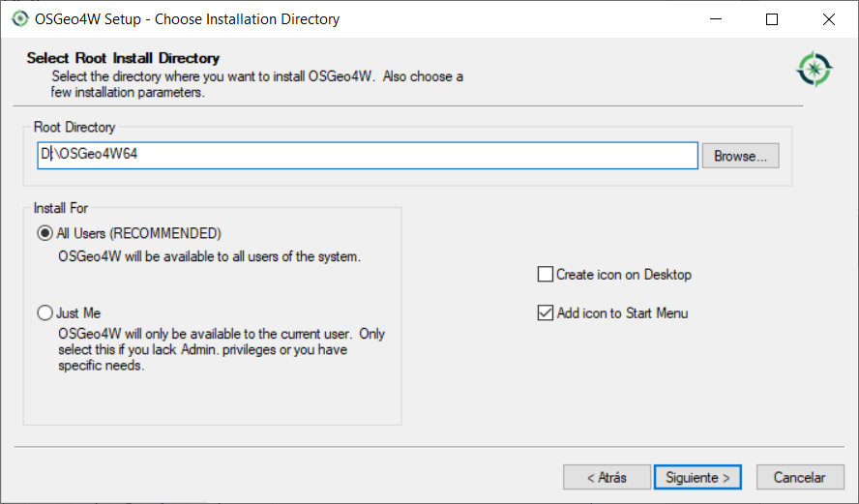Click the OSGeo4W title bar app icon
The image size is (859, 504).
18,18
